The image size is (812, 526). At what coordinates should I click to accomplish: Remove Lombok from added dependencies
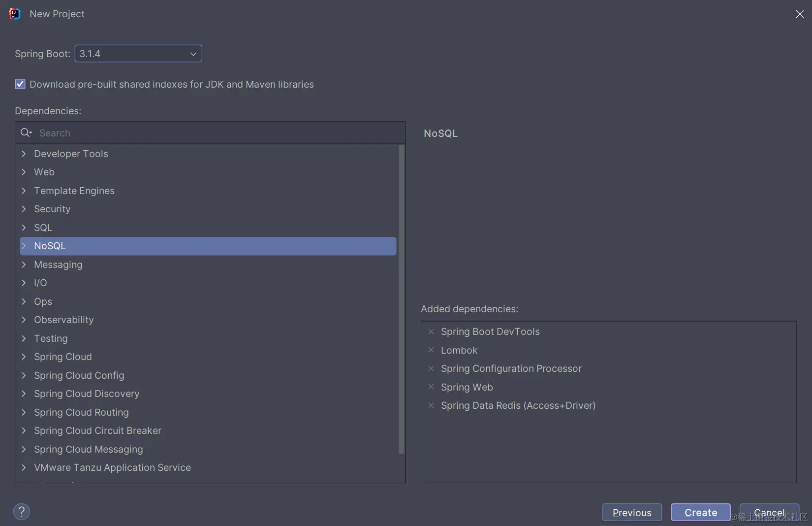point(431,350)
